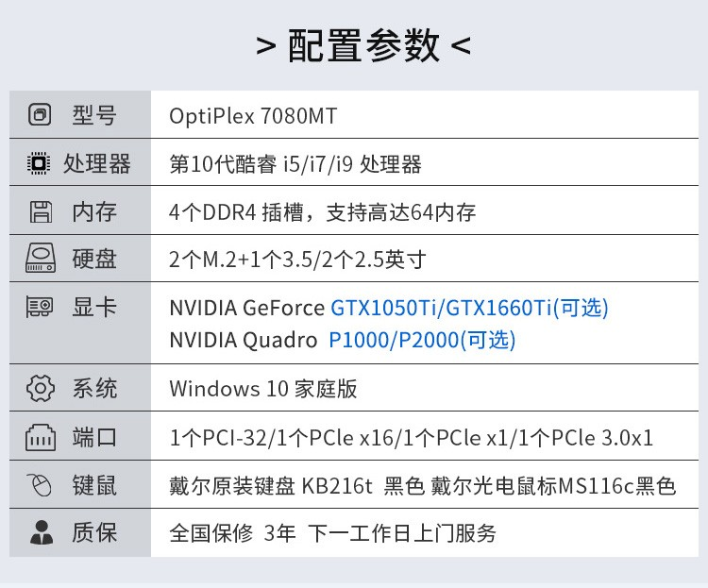Click the 配置参数 heading
The width and height of the screenshot is (708, 588).
tap(363, 44)
